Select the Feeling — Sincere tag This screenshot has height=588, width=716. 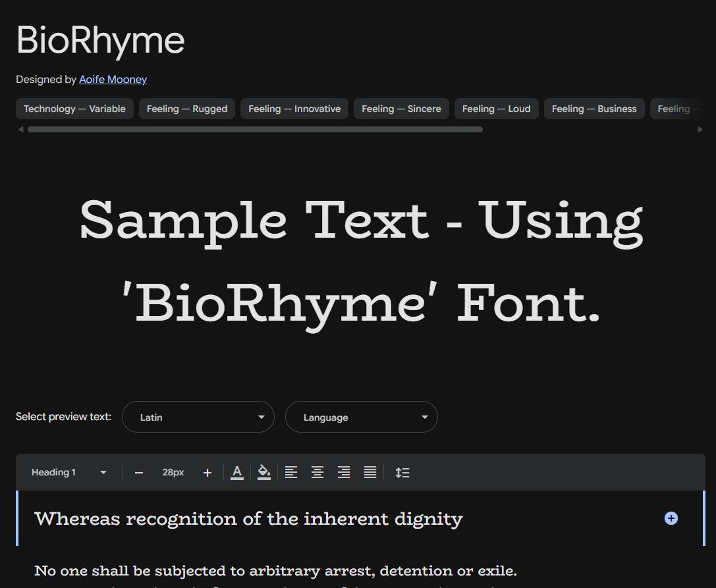point(401,109)
